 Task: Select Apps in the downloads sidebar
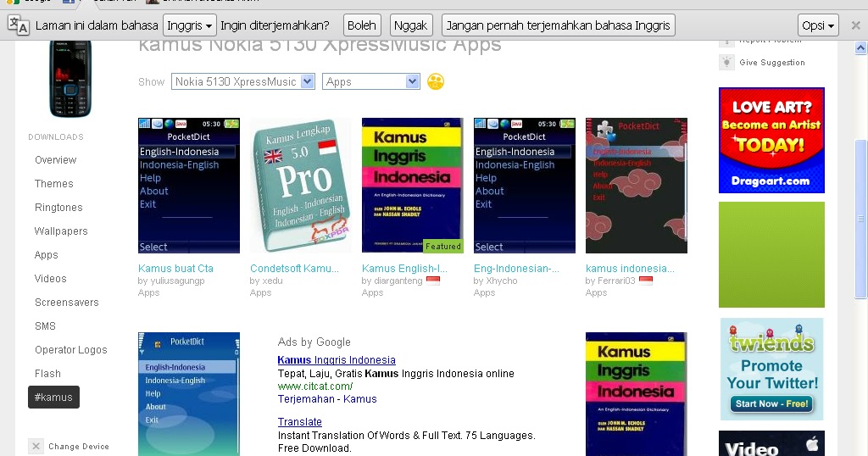(x=46, y=255)
